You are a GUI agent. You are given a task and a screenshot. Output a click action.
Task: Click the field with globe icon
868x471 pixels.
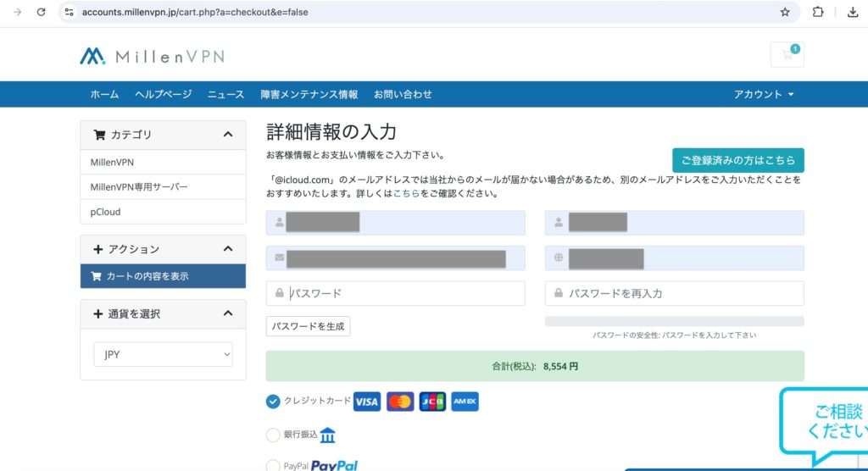tap(674, 258)
